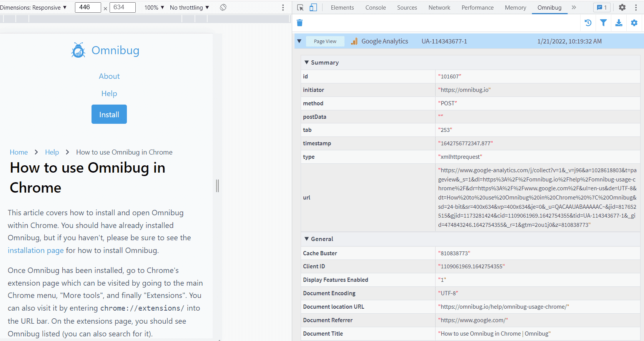Click the page heading How to use Omnibug in Chrome
The image size is (644, 341).
pyautogui.click(x=88, y=178)
